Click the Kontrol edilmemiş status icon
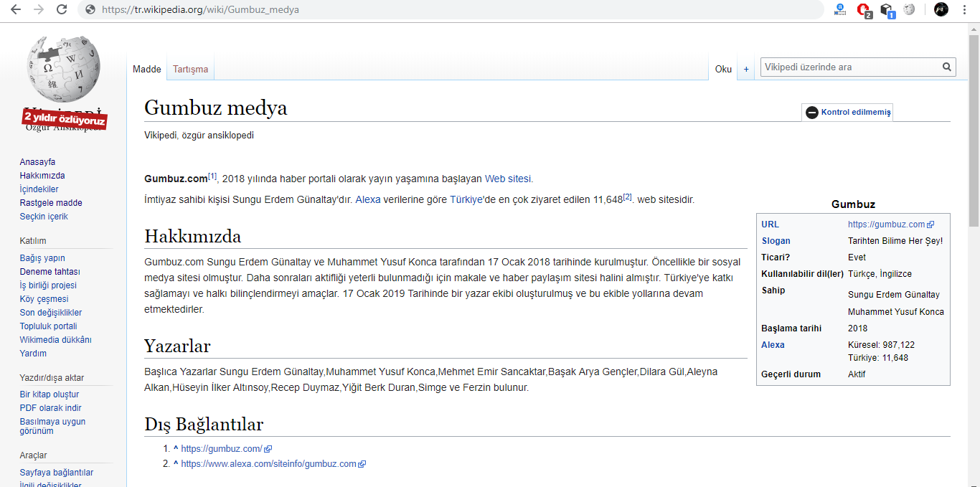Viewport: 980px width, 487px height. pos(812,113)
